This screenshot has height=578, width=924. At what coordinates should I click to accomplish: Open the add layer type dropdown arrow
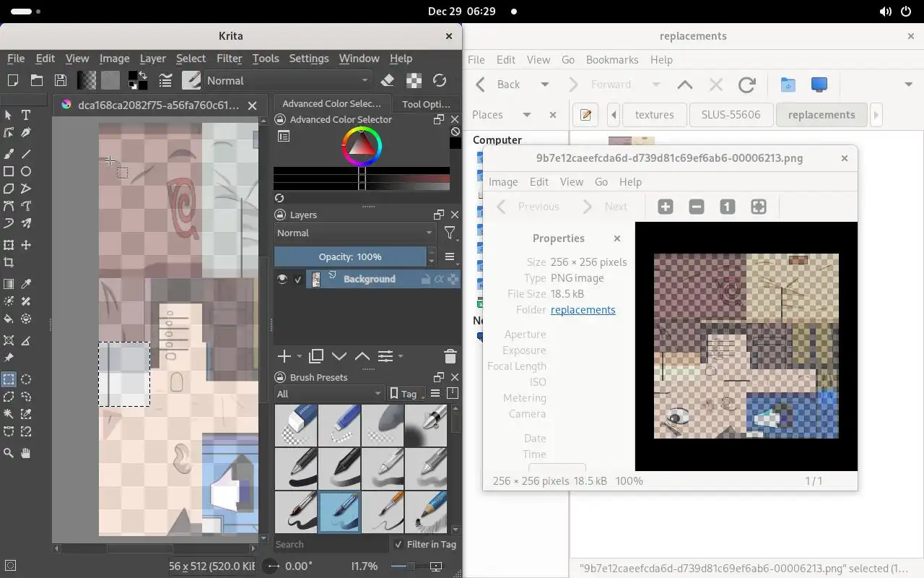click(x=300, y=356)
